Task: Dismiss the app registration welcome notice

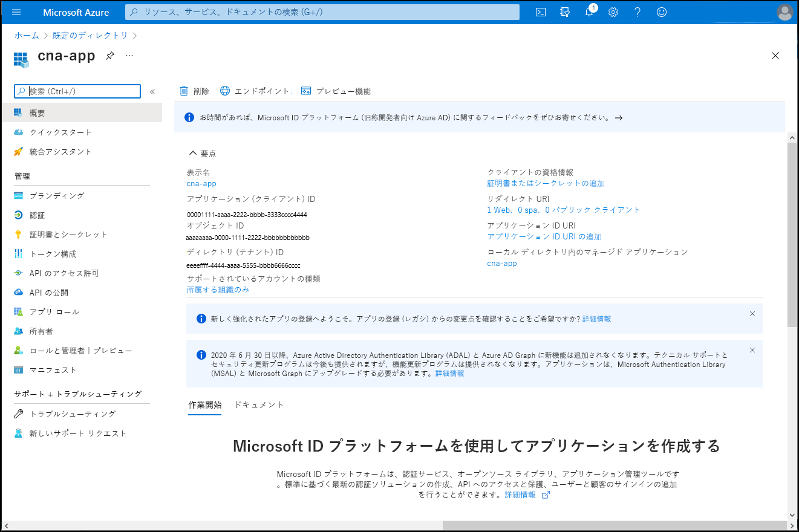Action: coord(752,314)
